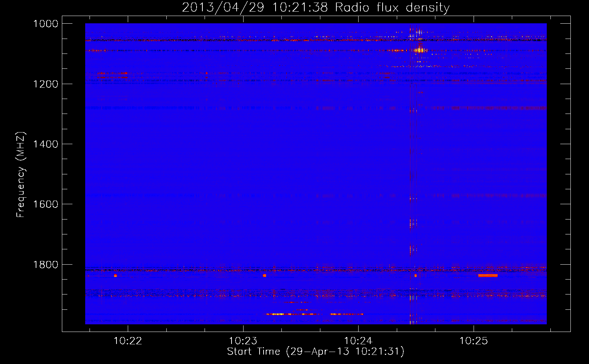This screenshot has width=589, height=364.
Task: Click the plot title "2013/04/29 10:21:38 Radio flux density"
Action: point(316,7)
